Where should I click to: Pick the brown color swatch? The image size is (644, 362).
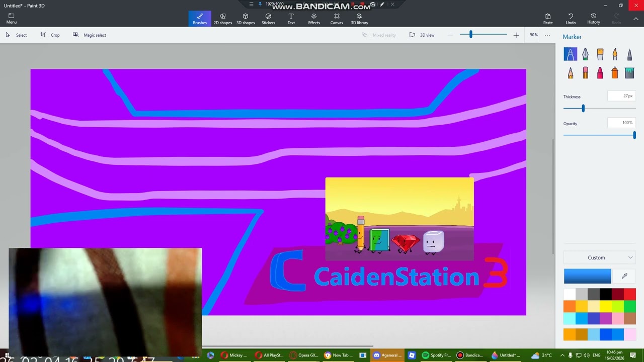pyautogui.click(x=629, y=318)
